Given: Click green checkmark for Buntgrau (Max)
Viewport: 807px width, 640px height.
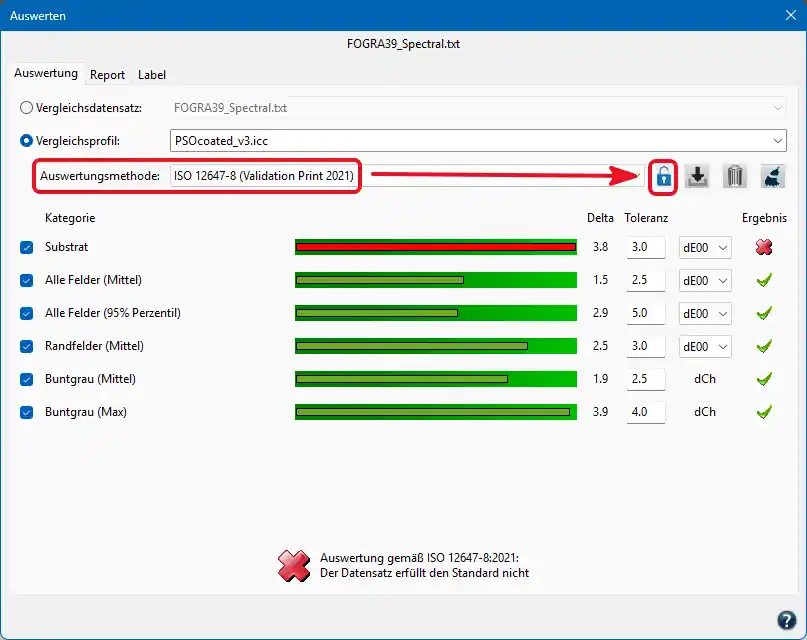Looking at the screenshot, I should tap(764, 412).
